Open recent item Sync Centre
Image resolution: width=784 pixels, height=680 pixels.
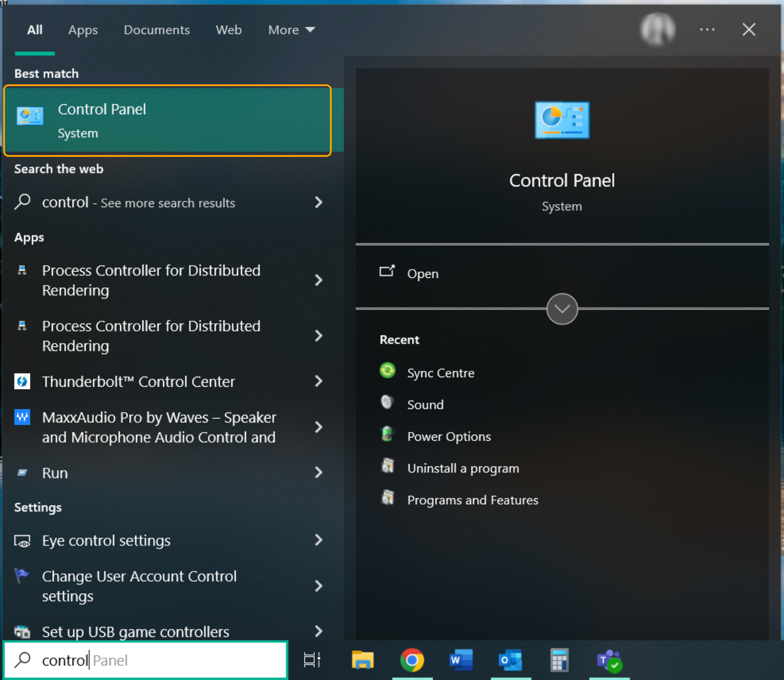pyautogui.click(x=441, y=373)
